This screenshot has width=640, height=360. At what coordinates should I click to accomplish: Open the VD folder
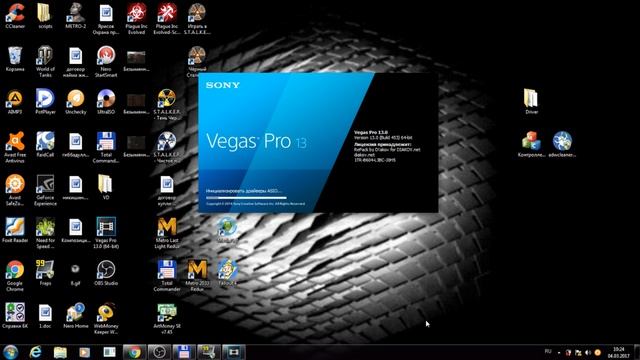(x=106, y=187)
